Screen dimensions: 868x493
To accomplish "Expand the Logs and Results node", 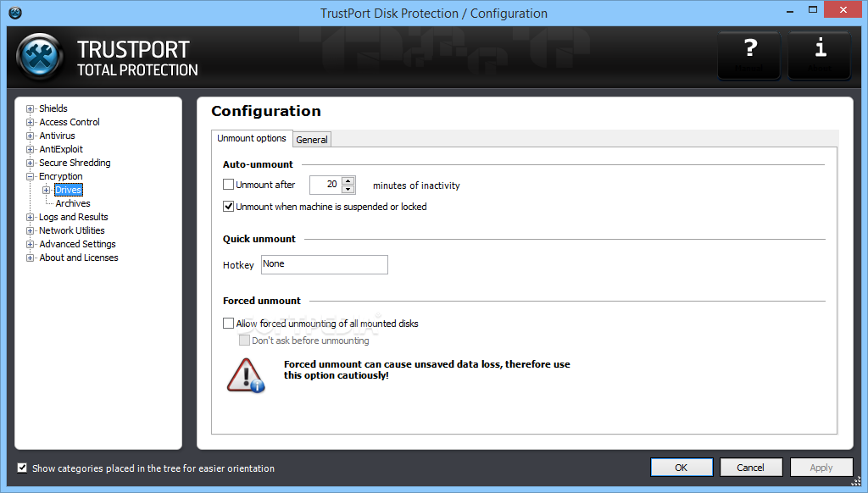I will (30, 218).
